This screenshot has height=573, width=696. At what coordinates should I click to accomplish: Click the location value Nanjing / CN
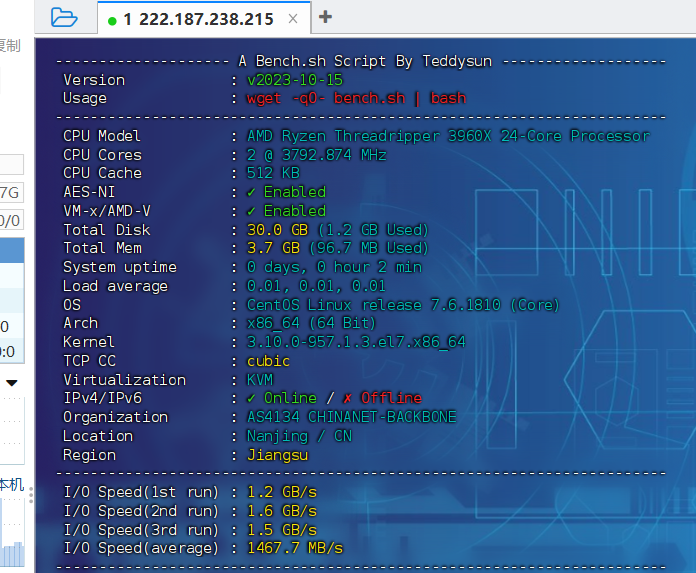300,436
